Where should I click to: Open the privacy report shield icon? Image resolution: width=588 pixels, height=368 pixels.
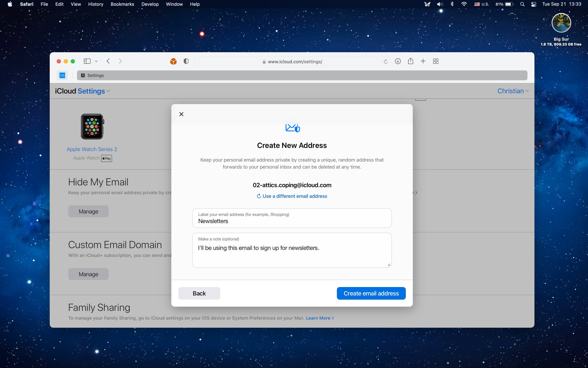click(x=186, y=61)
